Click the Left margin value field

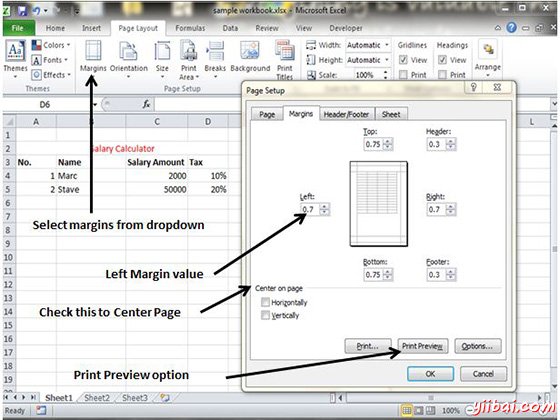click(310, 209)
